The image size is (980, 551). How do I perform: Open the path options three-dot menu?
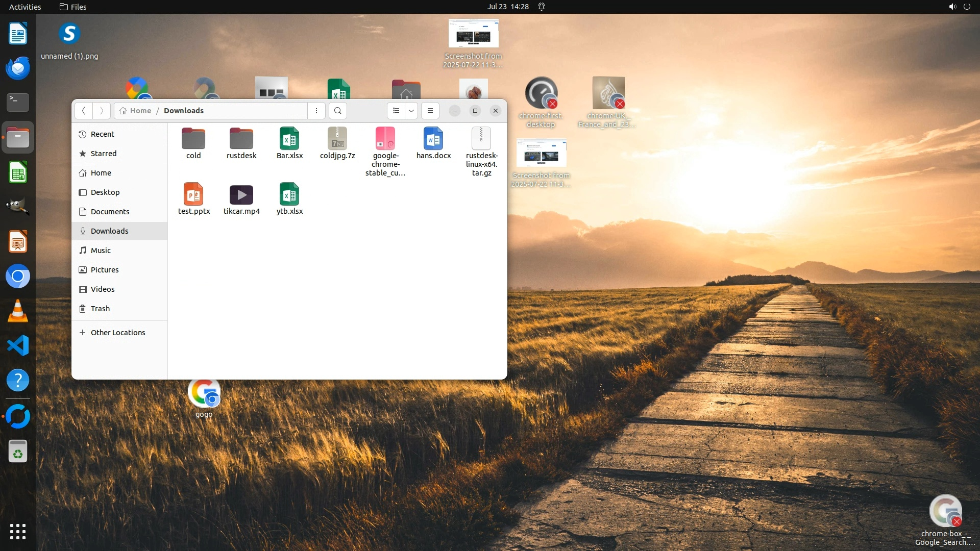(x=316, y=111)
